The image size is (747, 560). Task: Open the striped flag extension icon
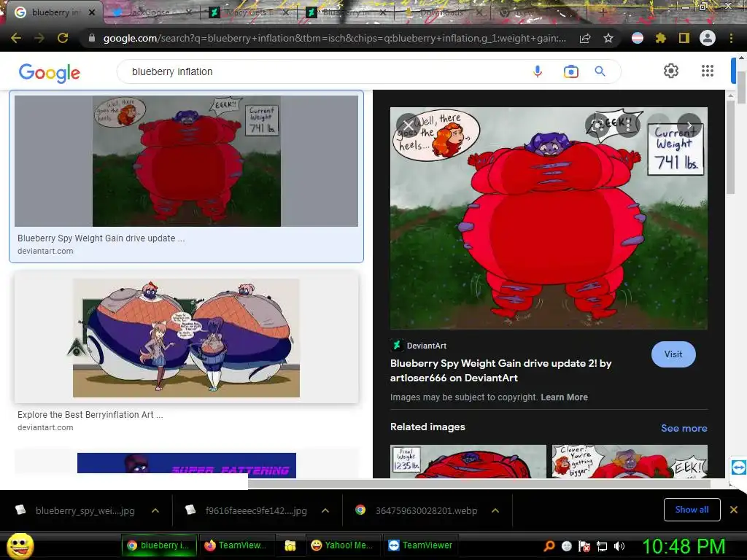pyautogui.click(x=638, y=38)
